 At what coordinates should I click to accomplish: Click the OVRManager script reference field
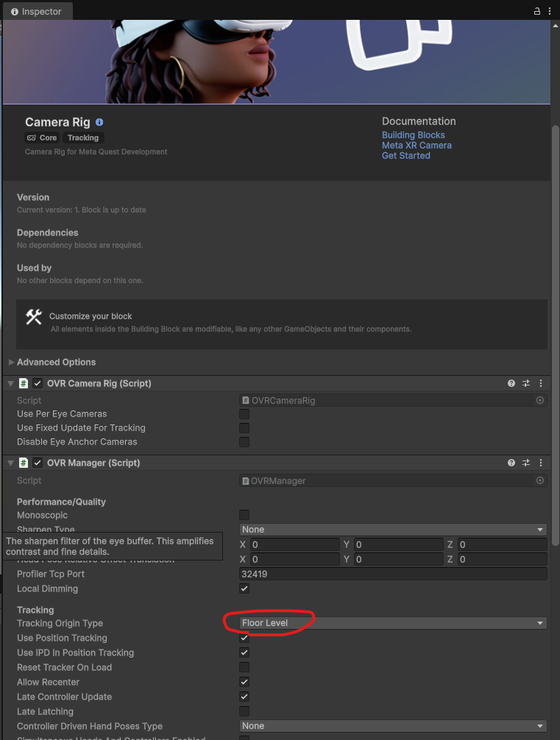393,480
